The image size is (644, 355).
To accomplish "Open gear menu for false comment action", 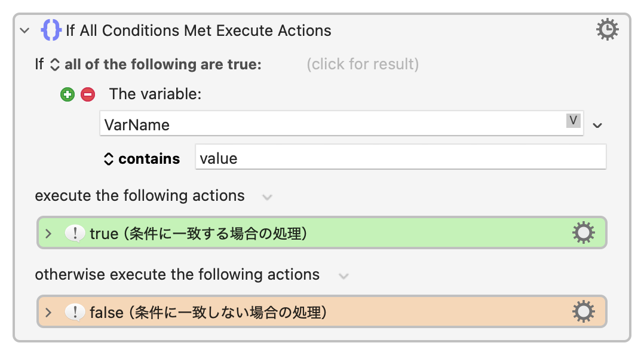I will click(x=583, y=312).
